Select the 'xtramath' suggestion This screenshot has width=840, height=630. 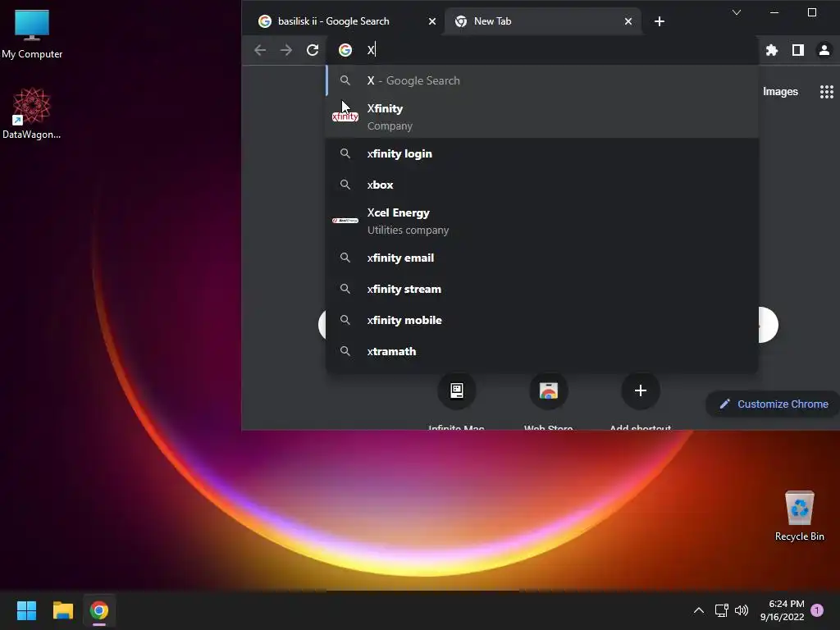click(x=542, y=351)
